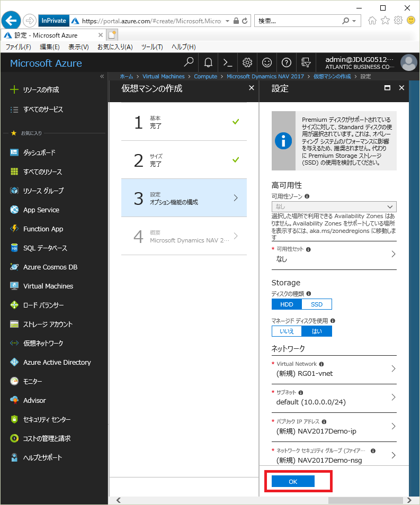Click the browser back arrow button
This screenshot has height=505, width=420.
[x=11, y=21]
